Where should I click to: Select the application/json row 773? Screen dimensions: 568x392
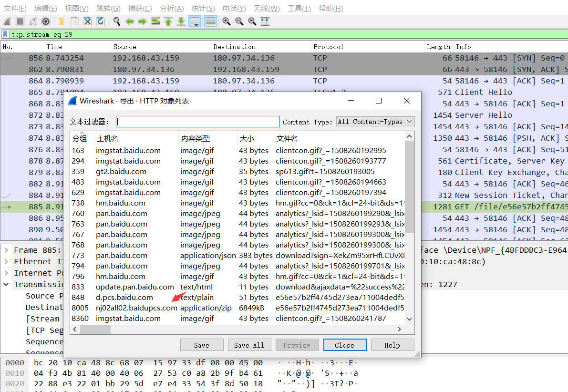(238, 256)
